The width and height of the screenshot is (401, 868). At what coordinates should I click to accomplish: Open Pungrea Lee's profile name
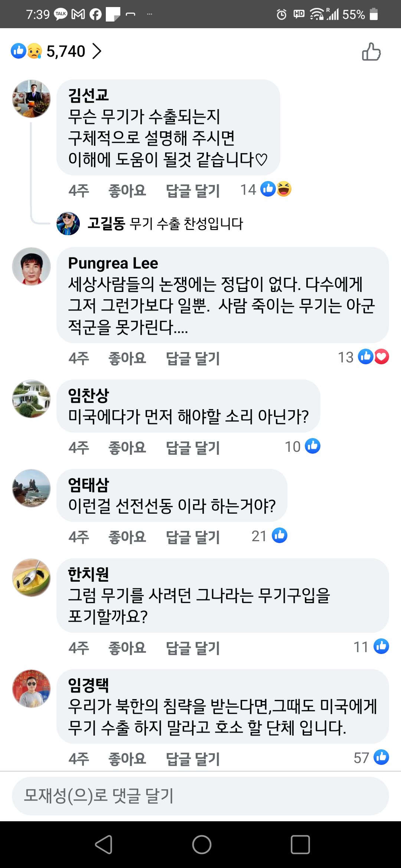(113, 263)
